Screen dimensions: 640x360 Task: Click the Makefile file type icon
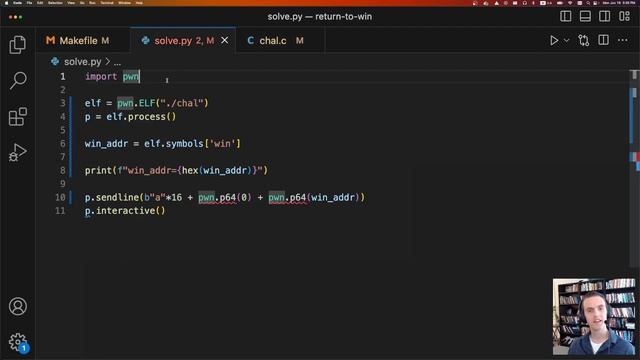(50, 40)
